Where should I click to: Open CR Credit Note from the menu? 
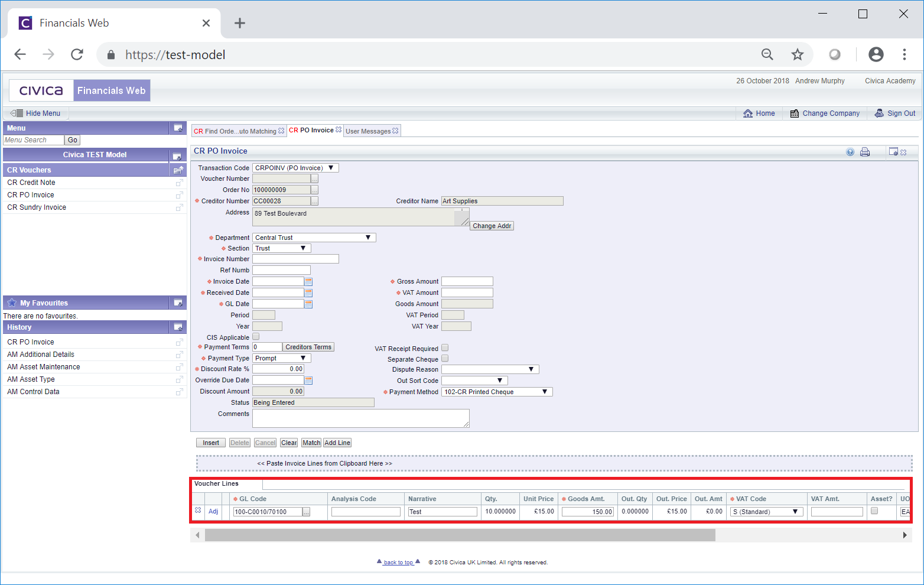[x=31, y=183]
